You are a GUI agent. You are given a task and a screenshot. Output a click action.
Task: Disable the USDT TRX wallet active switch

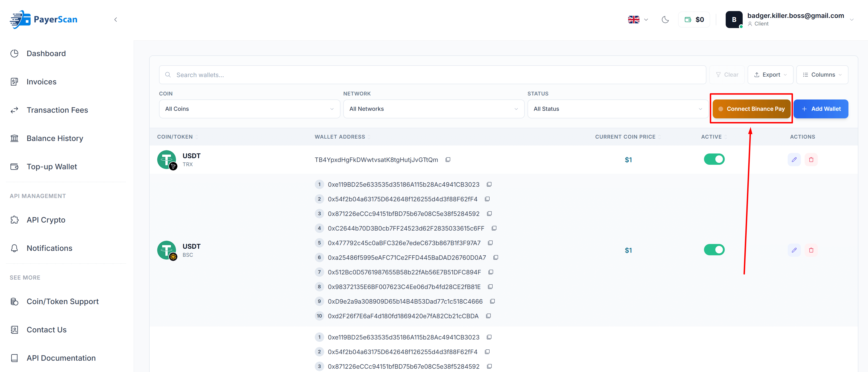[x=714, y=159]
